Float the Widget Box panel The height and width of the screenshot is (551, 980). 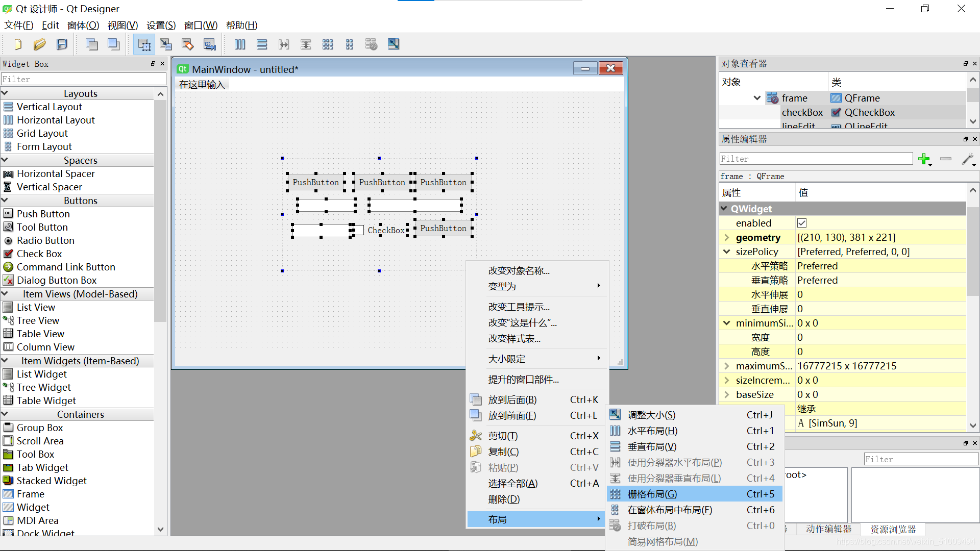coord(153,64)
